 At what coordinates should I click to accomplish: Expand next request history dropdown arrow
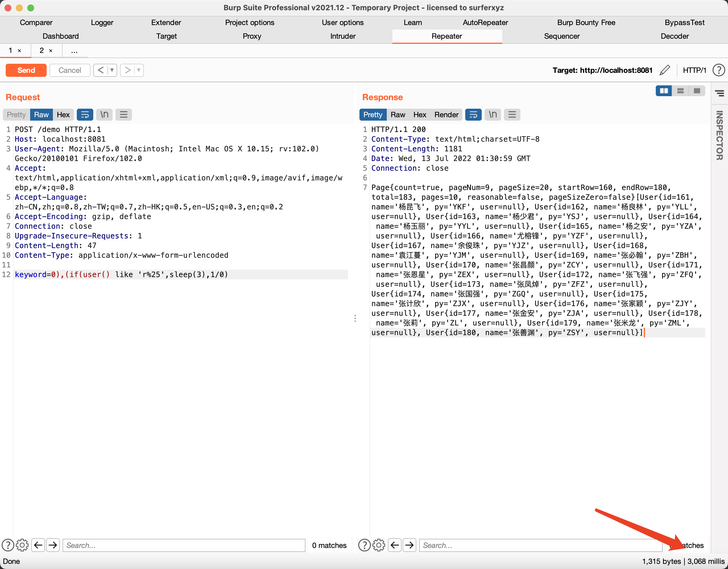[139, 70]
